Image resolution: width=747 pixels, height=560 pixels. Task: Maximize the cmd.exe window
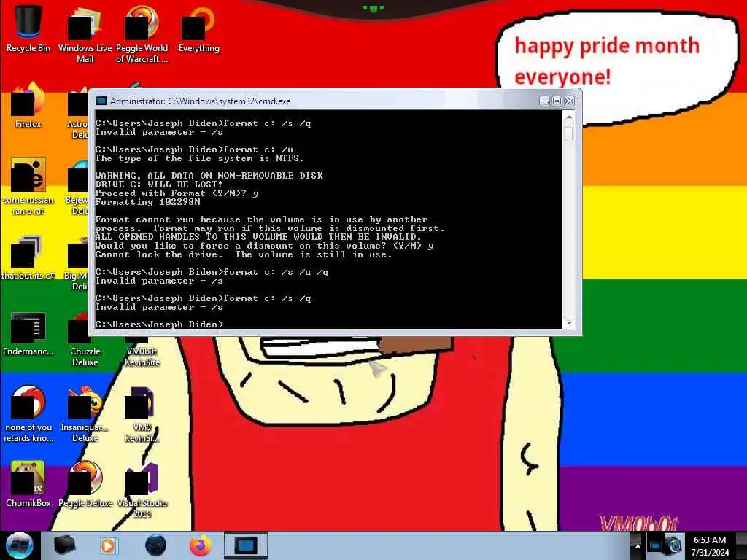pyautogui.click(x=557, y=101)
